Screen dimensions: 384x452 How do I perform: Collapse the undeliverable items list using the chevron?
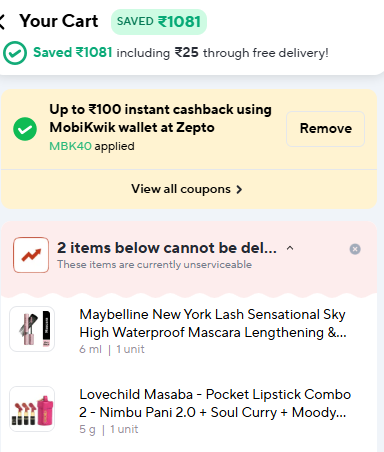point(290,248)
